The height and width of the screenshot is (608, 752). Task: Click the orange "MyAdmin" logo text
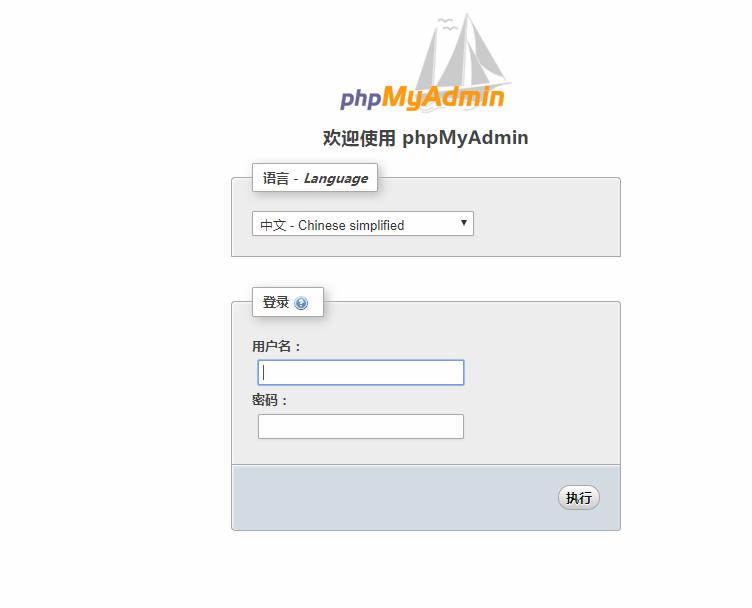(x=443, y=97)
